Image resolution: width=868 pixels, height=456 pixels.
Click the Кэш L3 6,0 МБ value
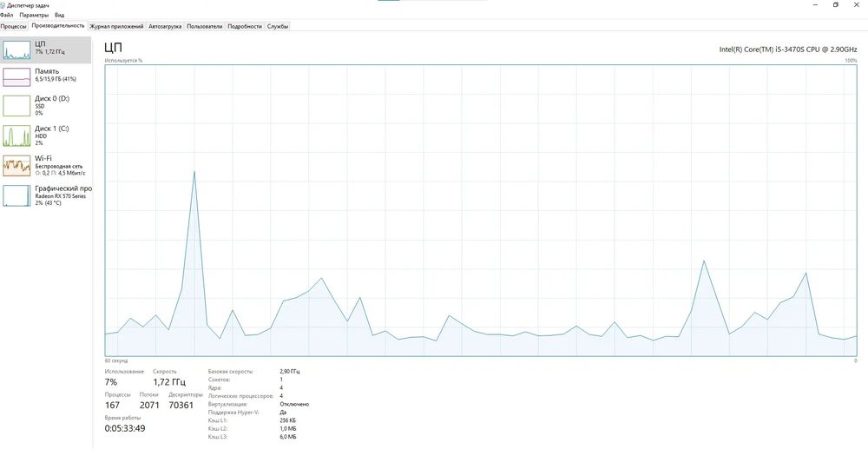tap(288, 437)
